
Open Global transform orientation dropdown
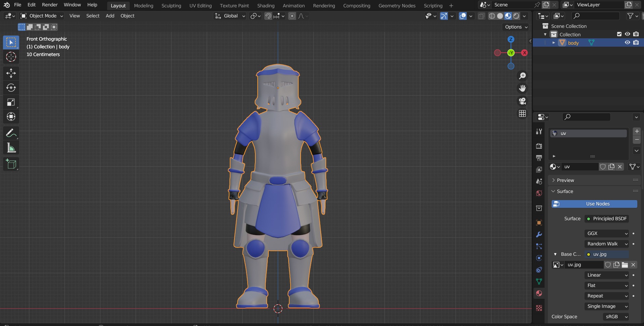pyautogui.click(x=230, y=16)
